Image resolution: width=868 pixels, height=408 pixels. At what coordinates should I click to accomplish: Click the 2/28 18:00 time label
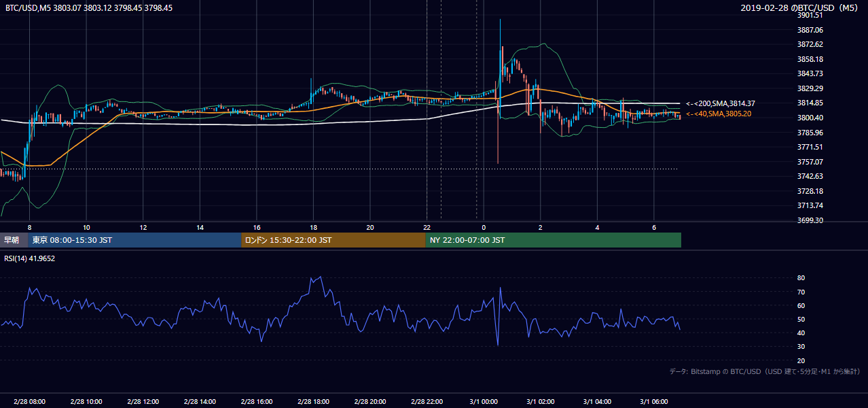tap(313, 402)
